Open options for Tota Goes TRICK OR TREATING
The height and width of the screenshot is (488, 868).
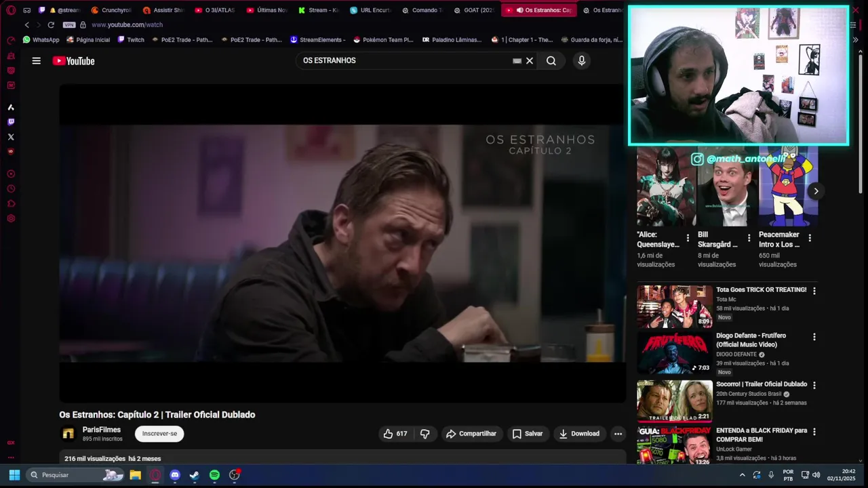click(x=814, y=291)
